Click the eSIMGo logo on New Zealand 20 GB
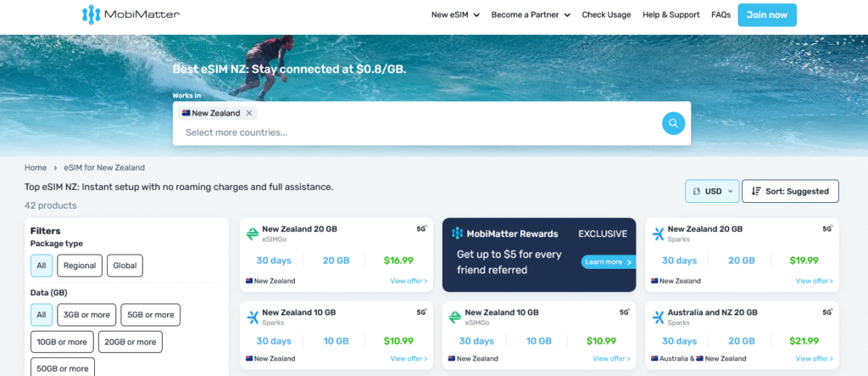This screenshot has width=868, height=376. 252,233
